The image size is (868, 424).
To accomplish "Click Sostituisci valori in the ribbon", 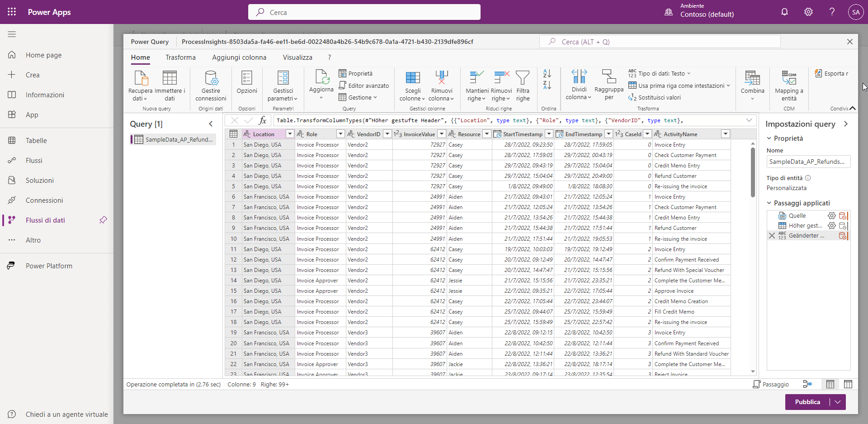I will (x=655, y=97).
